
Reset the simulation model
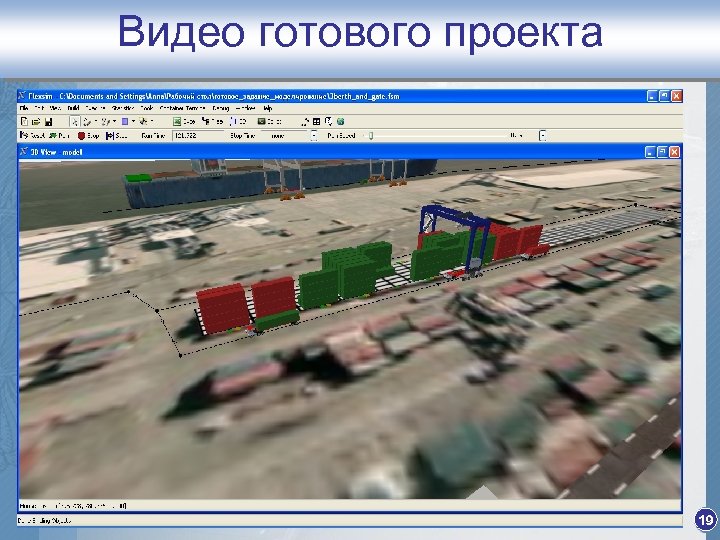pyautogui.click(x=32, y=135)
